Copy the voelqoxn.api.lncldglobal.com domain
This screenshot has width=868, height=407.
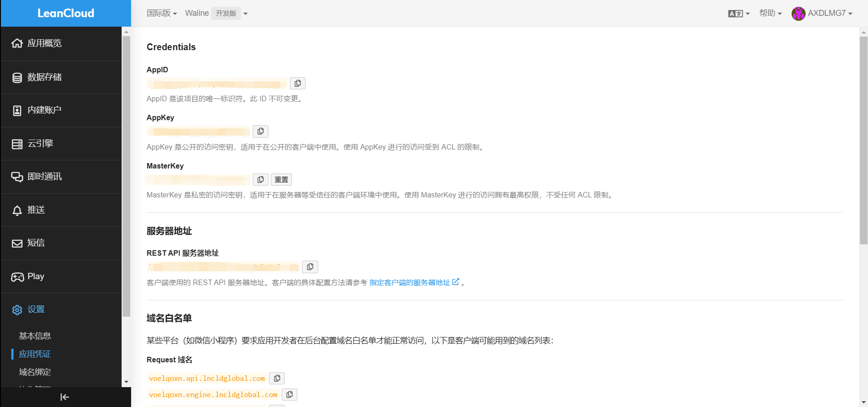tap(277, 378)
